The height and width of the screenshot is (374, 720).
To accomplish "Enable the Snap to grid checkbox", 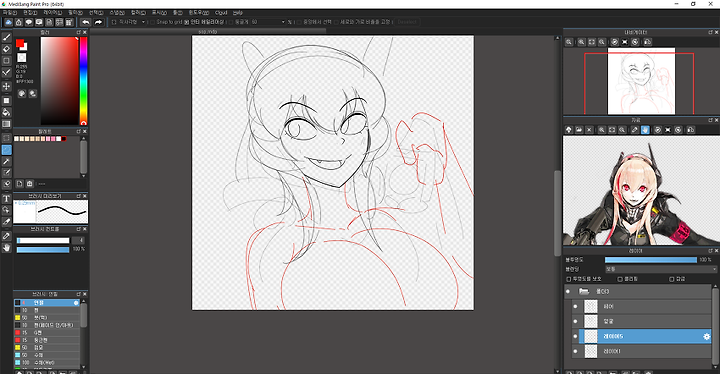I will pos(153,22).
